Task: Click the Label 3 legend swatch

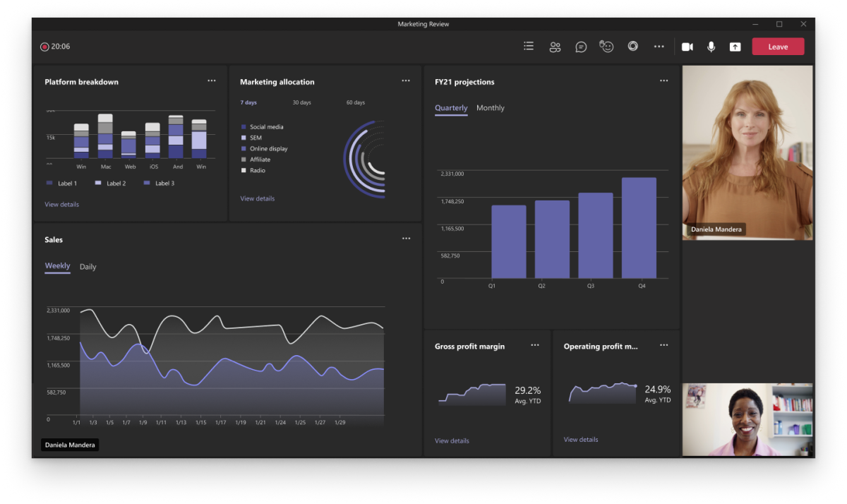Action: pyautogui.click(x=147, y=184)
